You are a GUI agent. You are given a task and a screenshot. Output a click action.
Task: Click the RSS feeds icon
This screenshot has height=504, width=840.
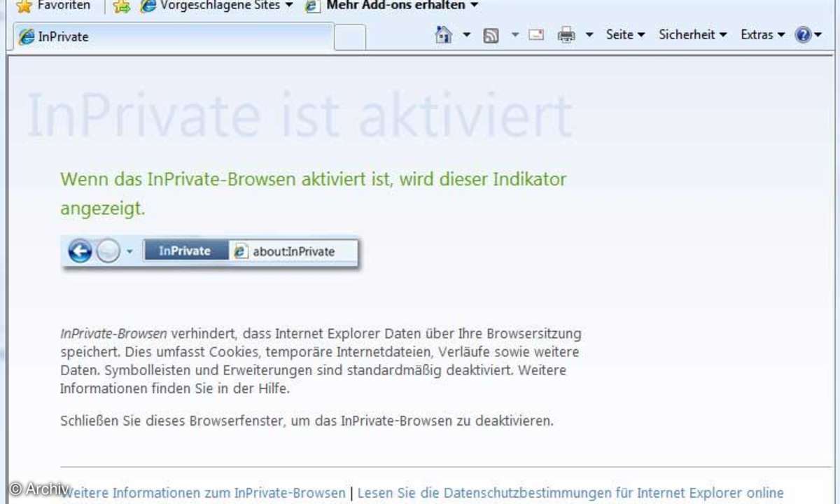[491, 35]
